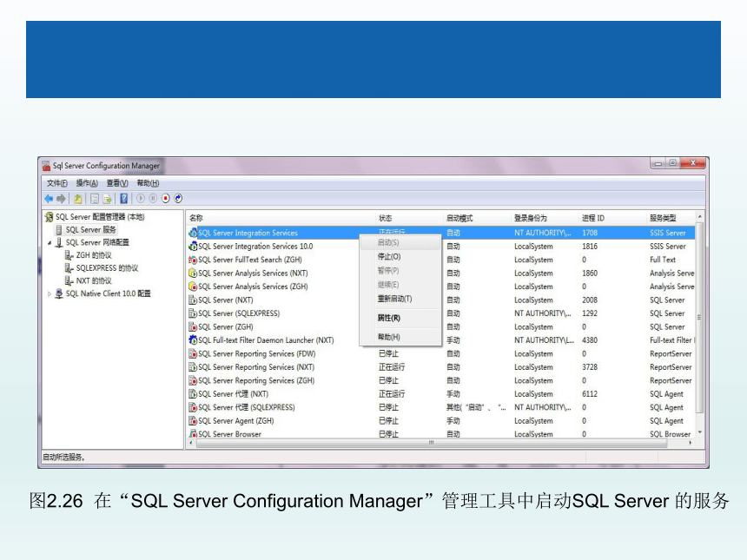Click the horizontal scrollbar right arrow

691,443
